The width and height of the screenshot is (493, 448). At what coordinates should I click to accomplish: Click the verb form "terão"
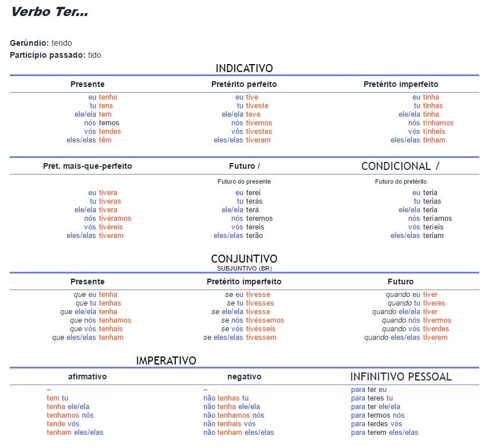click(254, 236)
